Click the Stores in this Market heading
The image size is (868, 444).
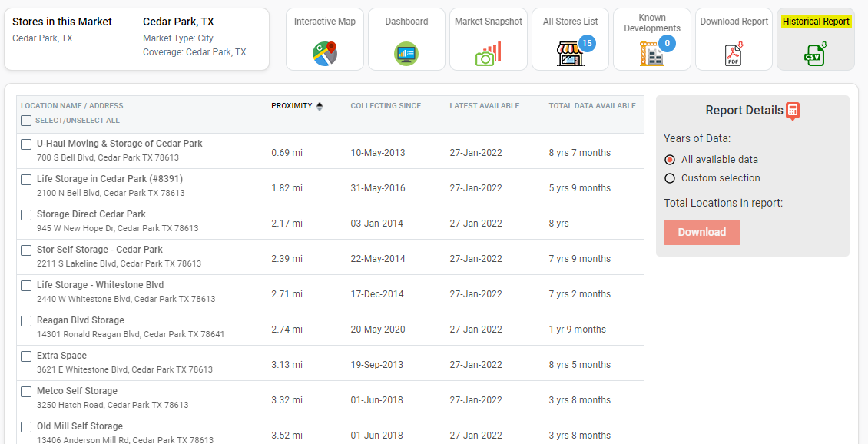(62, 22)
